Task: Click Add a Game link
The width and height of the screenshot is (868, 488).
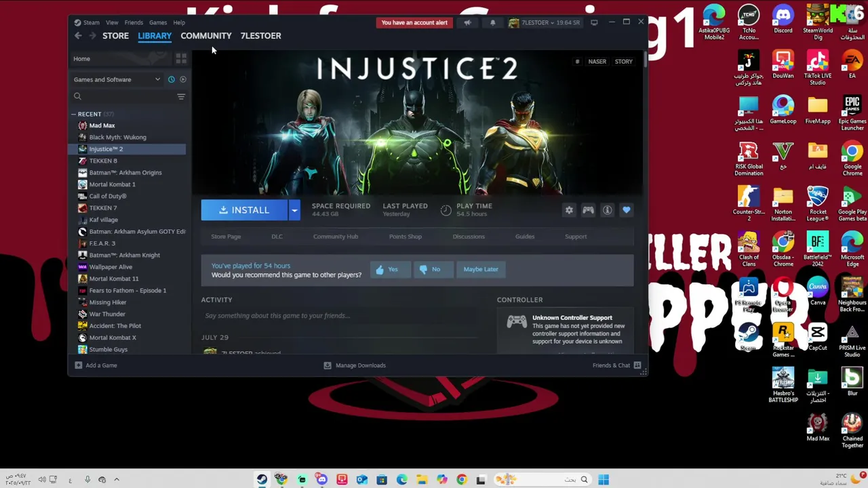Action: [x=96, y=365]
